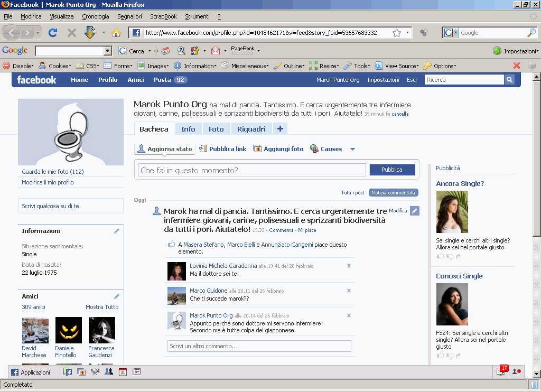541x392 pixels.
Task: Click Guarda le mie foto (112) link
Action: tap(53, 172)
